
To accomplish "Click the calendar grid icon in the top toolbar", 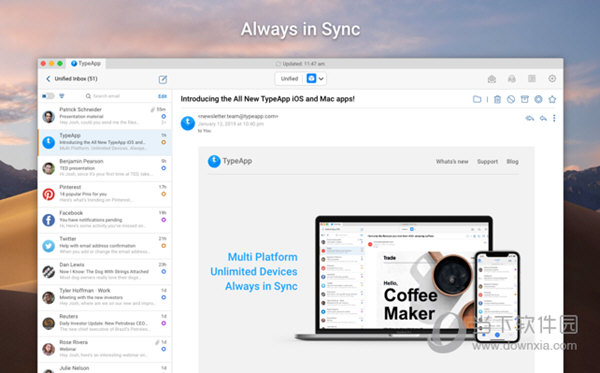I will tap(532, 79).
